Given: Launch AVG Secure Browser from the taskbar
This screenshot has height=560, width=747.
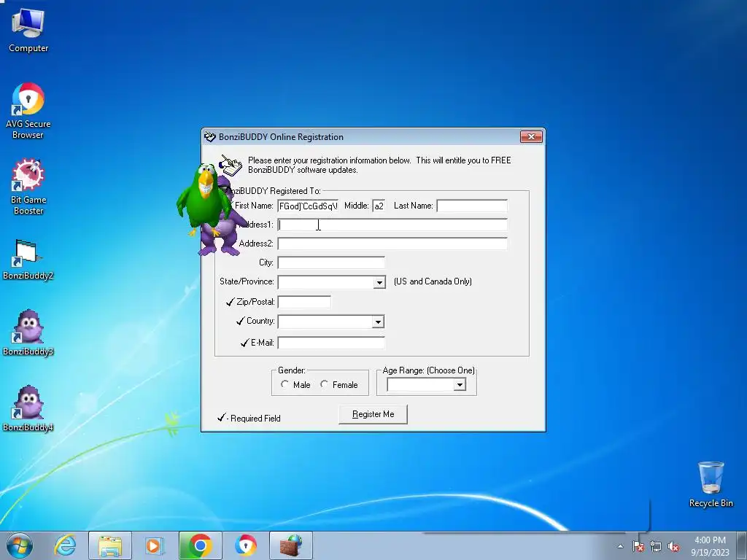Looking at the screenshot, I should point(246,545).
